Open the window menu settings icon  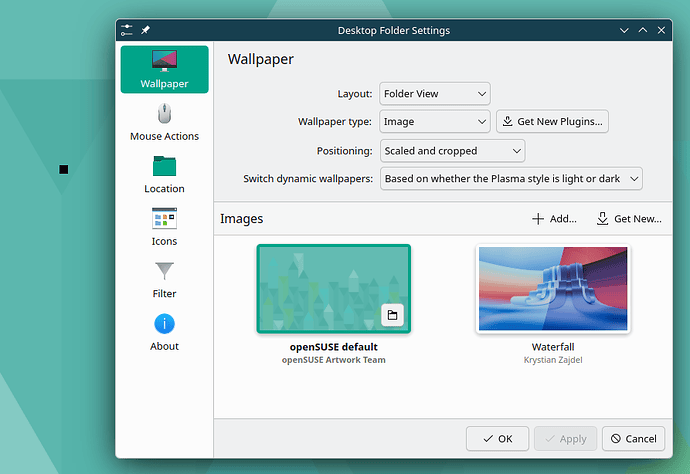tap(127, 30)
